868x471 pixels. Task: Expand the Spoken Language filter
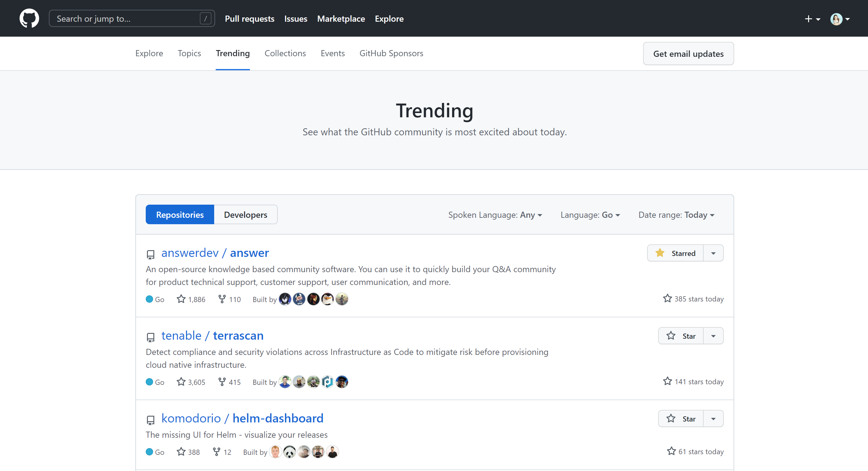pos(495,215)
